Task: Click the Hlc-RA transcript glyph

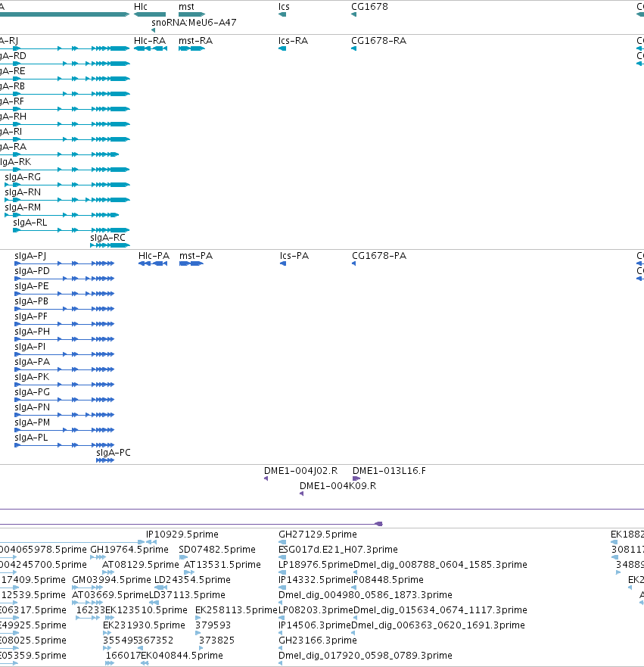Action: (x=151, y=48)
